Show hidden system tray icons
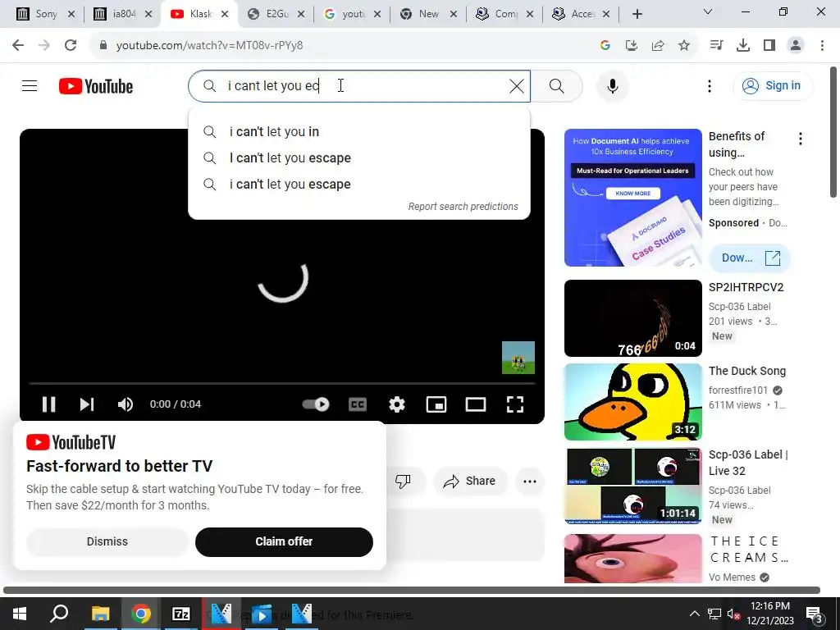Viewport: 840px width, 630px height. point(694,614)
